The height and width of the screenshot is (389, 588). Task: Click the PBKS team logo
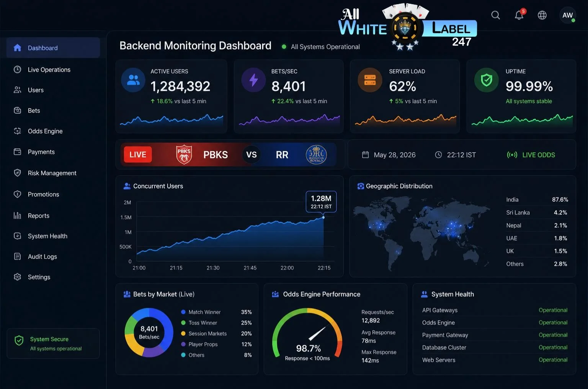point(184,155)
